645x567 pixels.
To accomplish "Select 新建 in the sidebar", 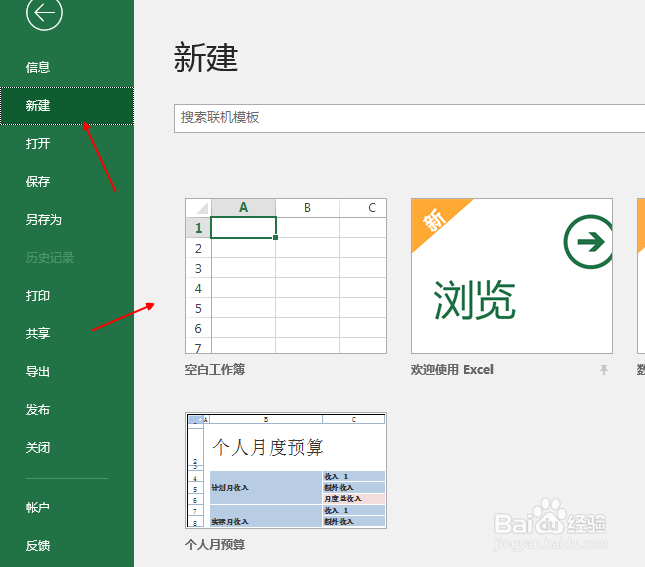I will [67, 106].
